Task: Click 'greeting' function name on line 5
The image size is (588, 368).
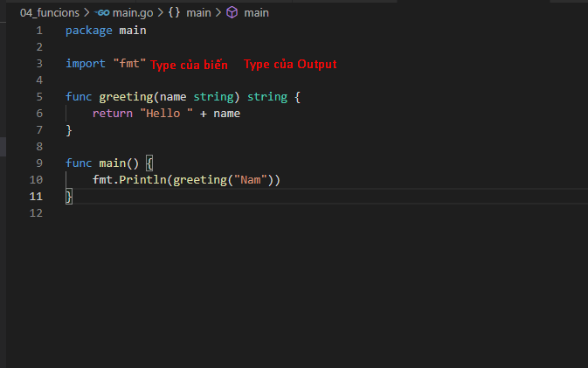Action: click(x=127, y=97)
